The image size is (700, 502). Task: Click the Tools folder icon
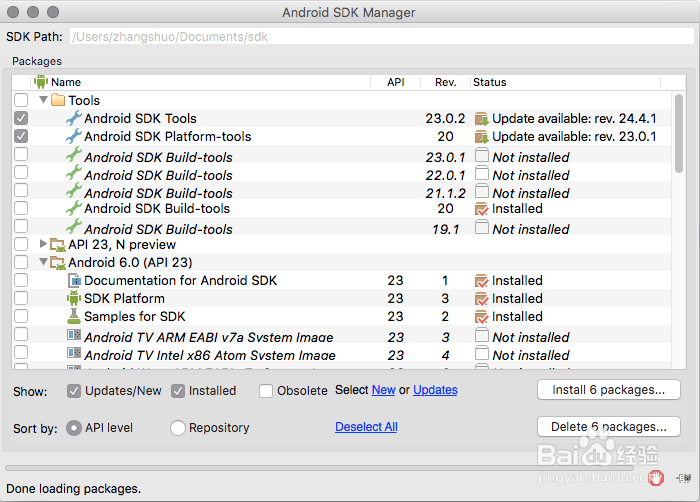pyautogui.click(x=58, y=100)
